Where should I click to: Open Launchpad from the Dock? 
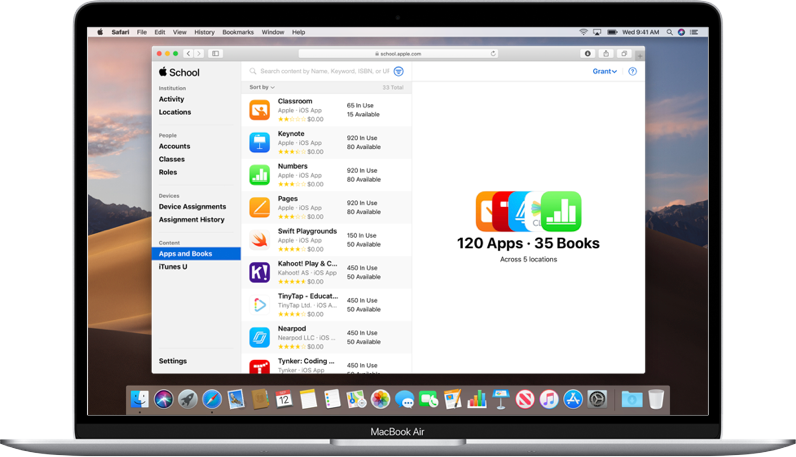[187, 399]
